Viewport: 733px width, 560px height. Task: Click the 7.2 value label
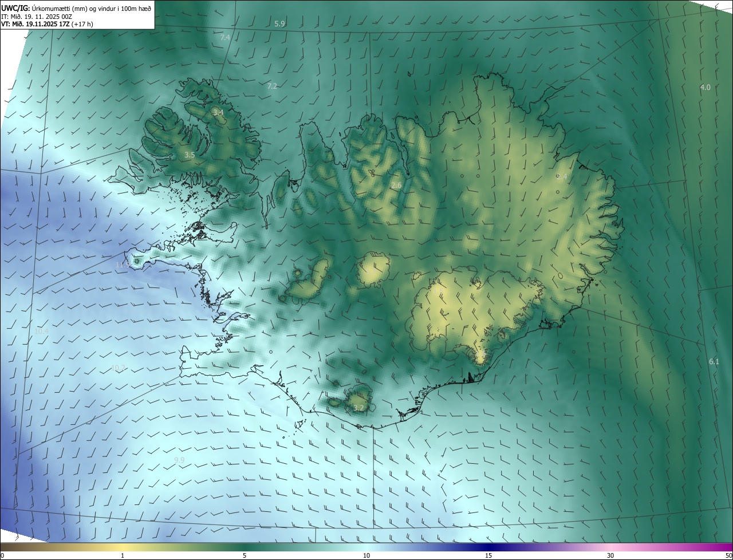272,86
